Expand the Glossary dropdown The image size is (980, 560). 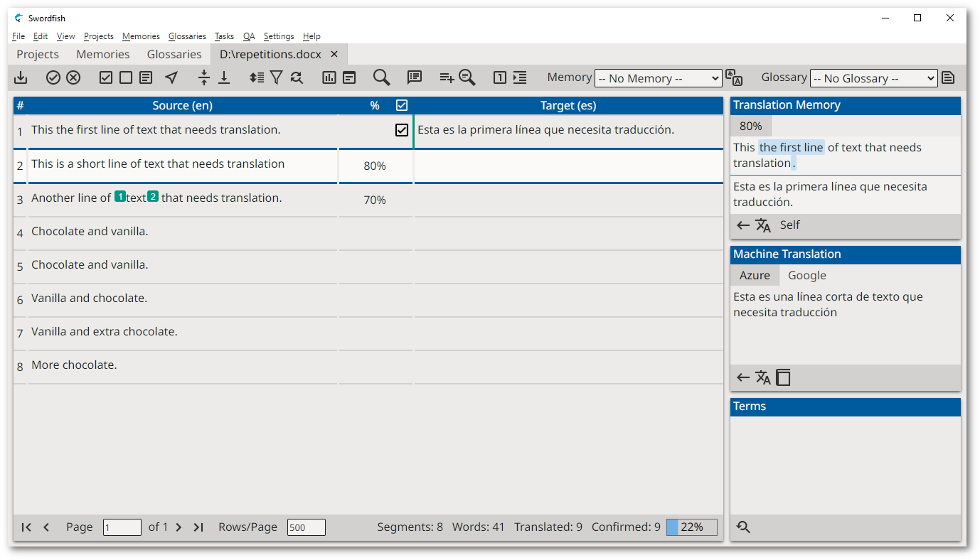click(873, 78)
